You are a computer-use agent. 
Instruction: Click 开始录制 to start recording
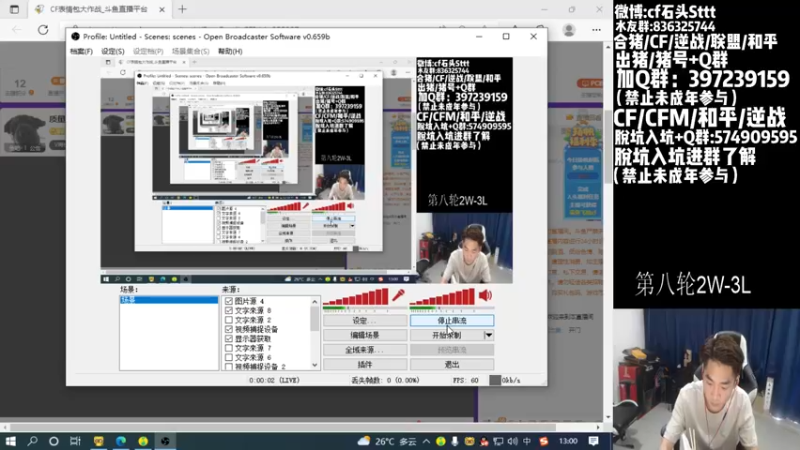pos(447,335)
